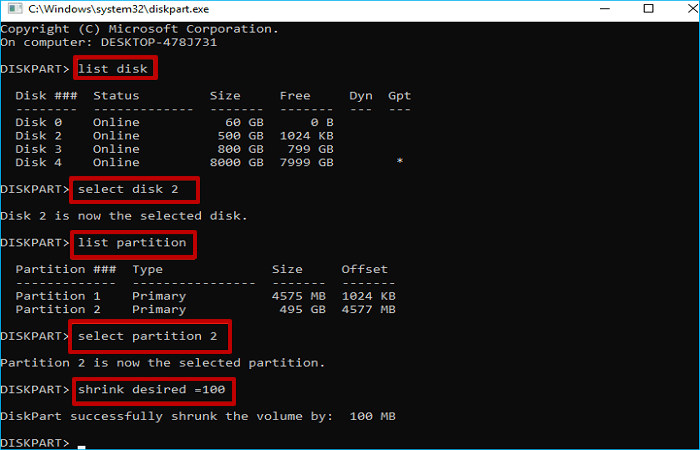Click the "Size" header of the partition table

tap(287, 269)
